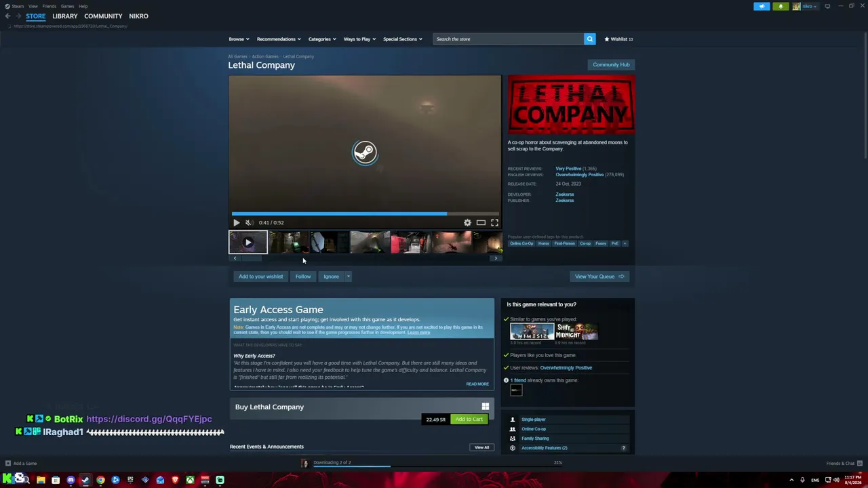Open the Friends menu

point(49,6)
